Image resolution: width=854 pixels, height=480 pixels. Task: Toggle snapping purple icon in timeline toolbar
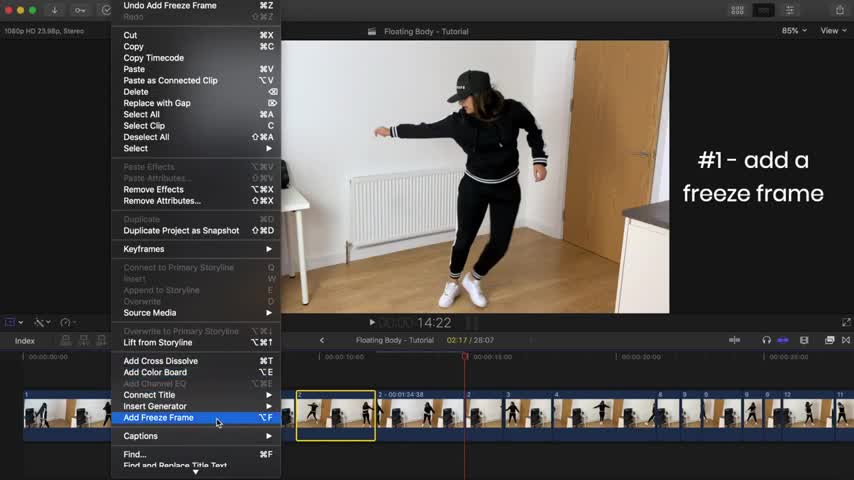pyautogui.click(x=783, y=340)
